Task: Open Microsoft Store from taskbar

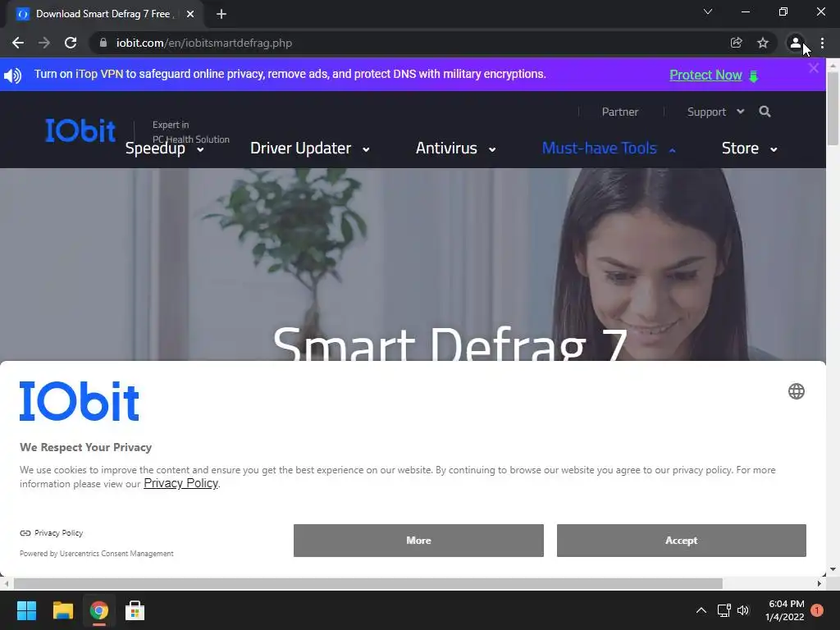Action: point(135,610)
